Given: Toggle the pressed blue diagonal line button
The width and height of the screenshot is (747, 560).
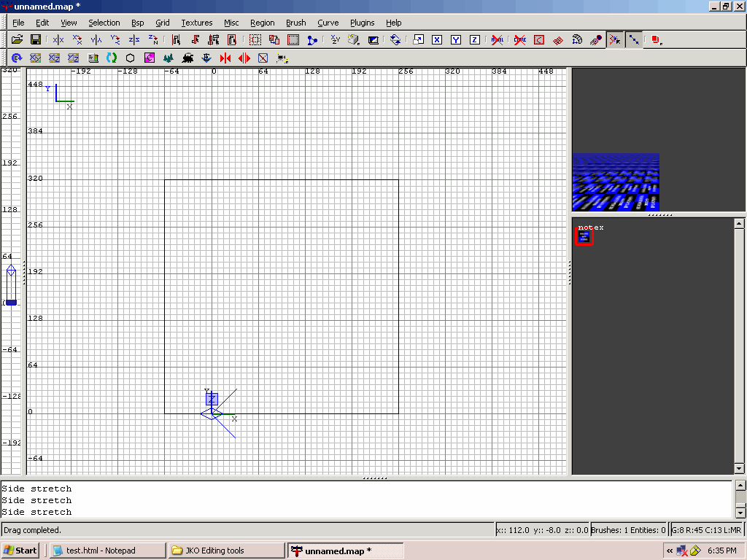Looking at the screenshot, I should (x=634, y=39).
